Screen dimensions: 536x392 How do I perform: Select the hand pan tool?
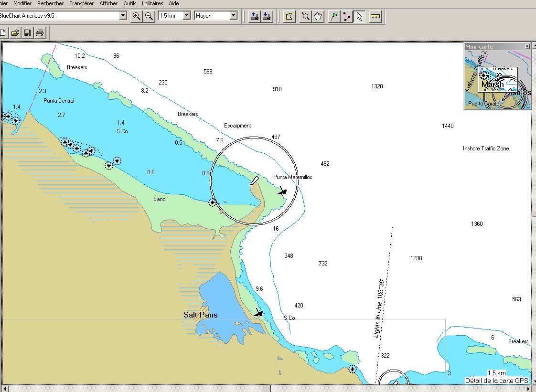point(318,17)
